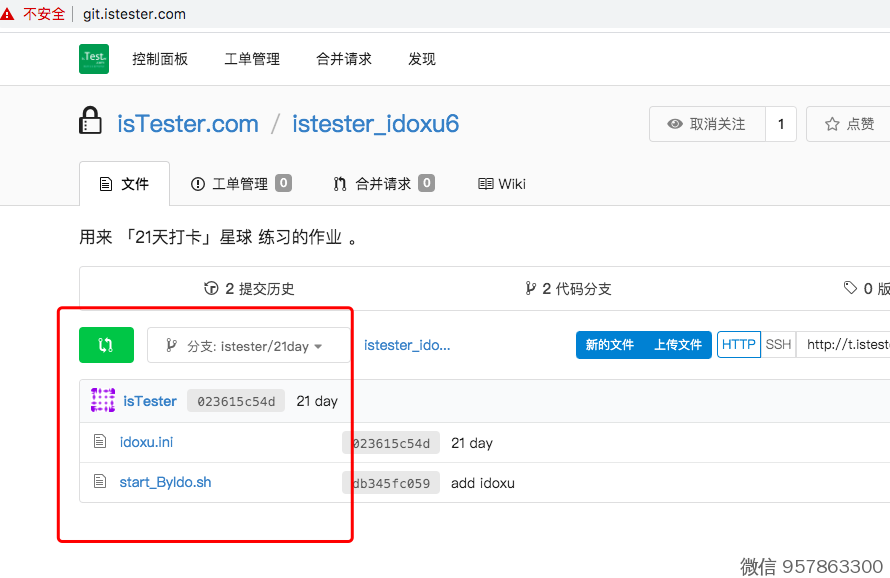Click the isTester green logo icon
The height and width of the screenshot is (578, 890).
94,59
